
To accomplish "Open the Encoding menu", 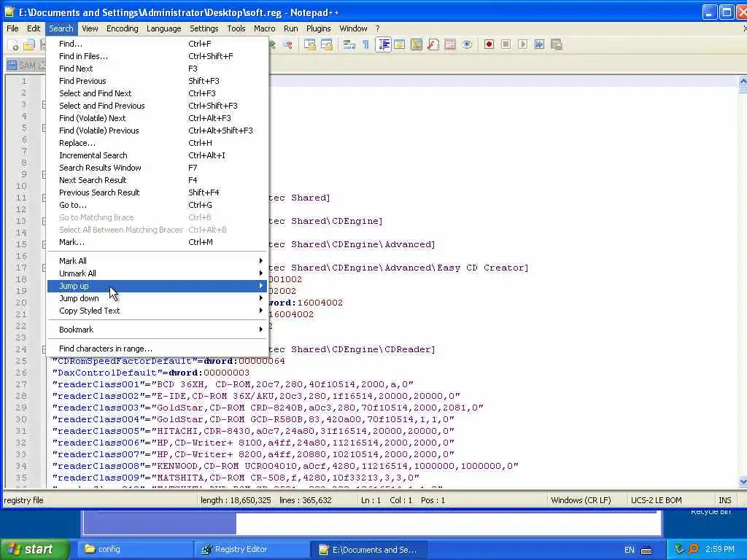I will click(x=122, y=28).
